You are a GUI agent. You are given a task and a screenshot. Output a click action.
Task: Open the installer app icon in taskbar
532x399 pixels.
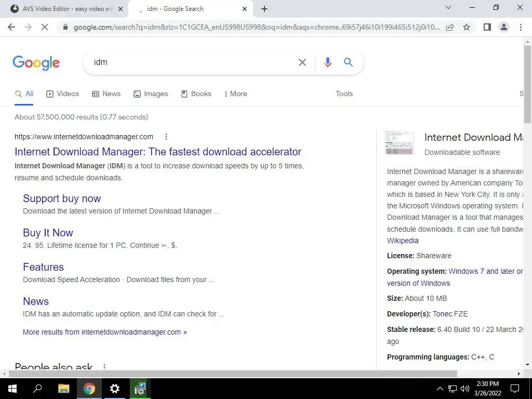pos(140,389)
